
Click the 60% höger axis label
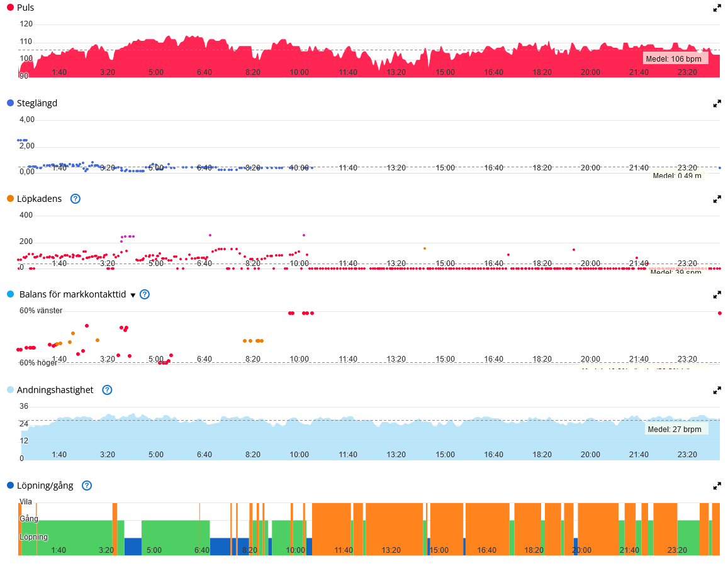coord(38,363)
